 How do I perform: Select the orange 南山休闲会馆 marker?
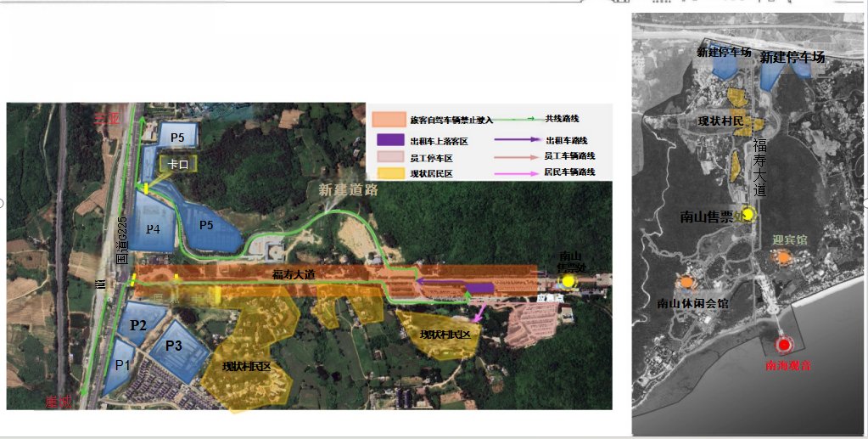point(686,282)
